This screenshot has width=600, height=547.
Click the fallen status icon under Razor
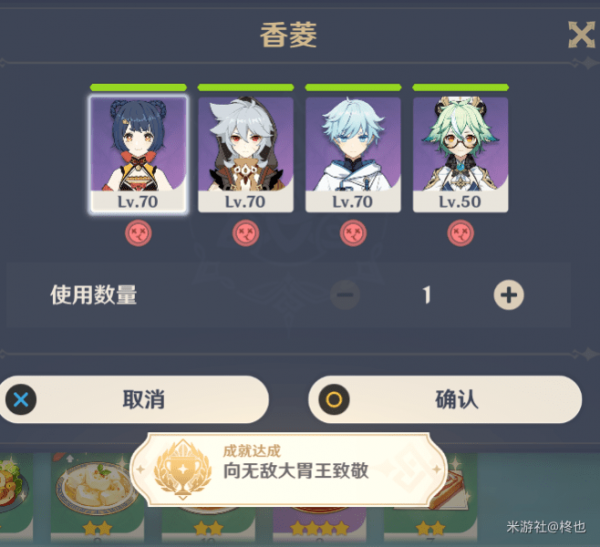[x=246, y=233]
